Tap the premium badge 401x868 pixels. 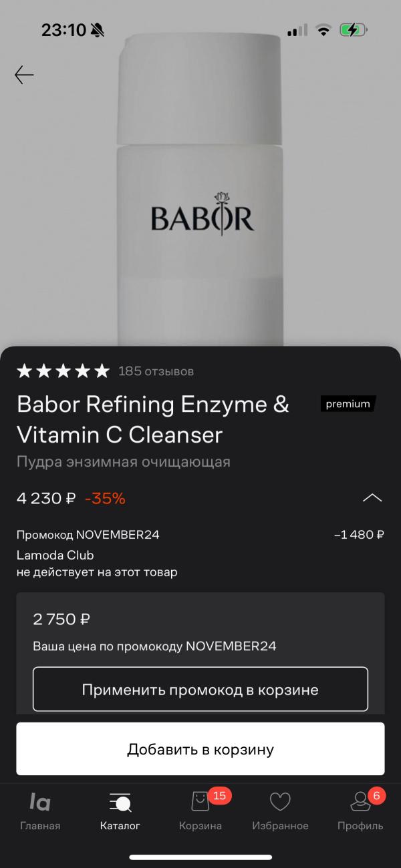(x=348, y=404)
